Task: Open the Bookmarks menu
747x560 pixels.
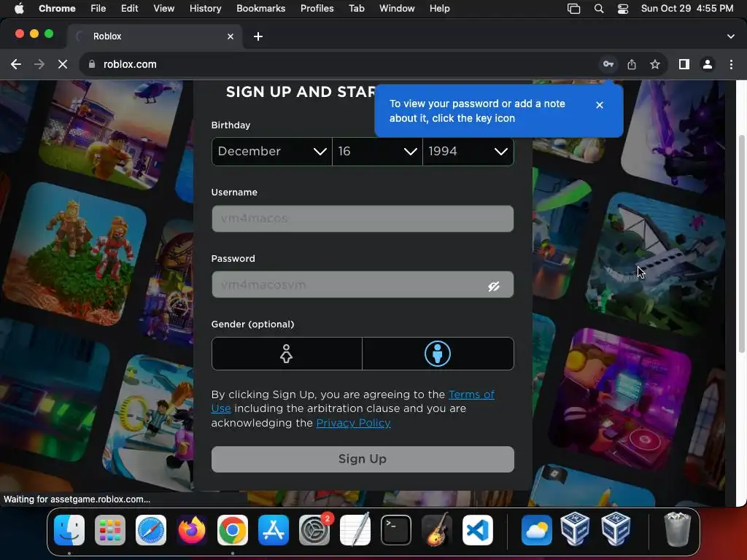Action: [261, 9]
